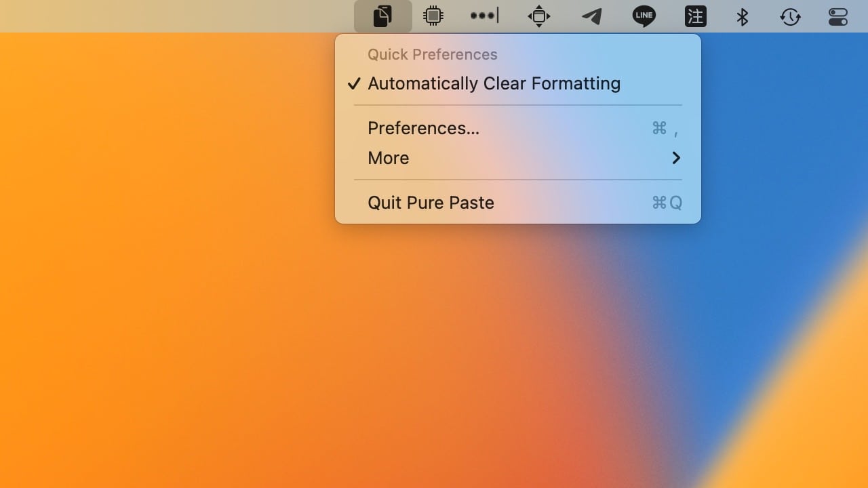
Task: Toggle Automatically Clear Formatting option
Action: coord(518,83)
